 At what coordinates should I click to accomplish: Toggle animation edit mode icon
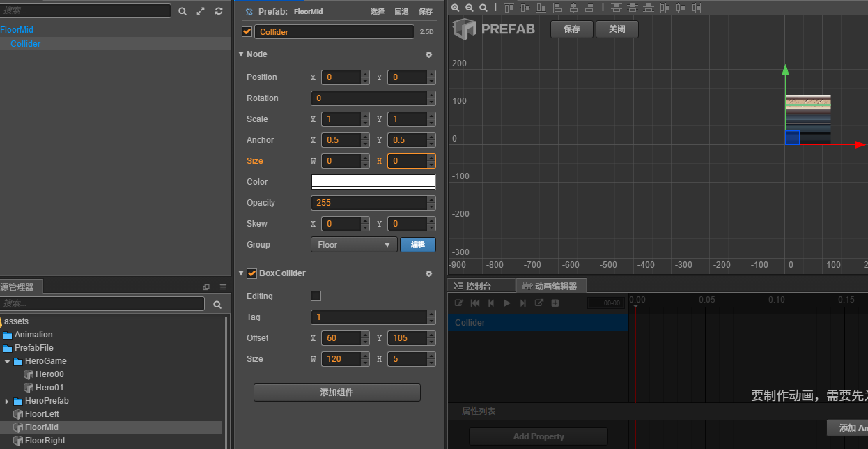[459, 303]
